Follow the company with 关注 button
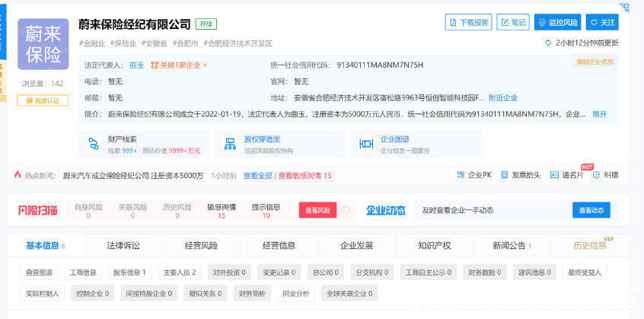The image size is (644, 319). click(602, 23)
